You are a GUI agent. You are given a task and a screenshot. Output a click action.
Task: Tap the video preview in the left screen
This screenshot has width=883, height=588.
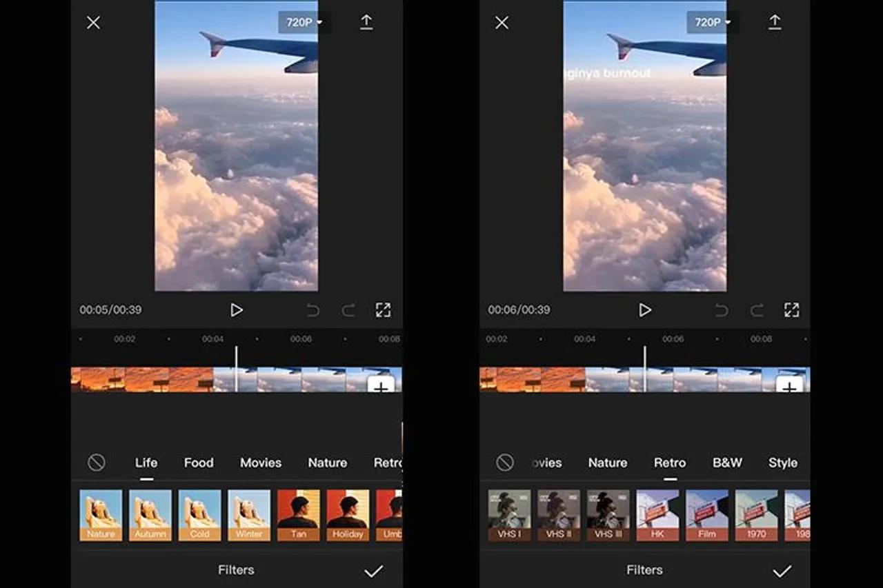pyautogui.click(x=237, y=146)
